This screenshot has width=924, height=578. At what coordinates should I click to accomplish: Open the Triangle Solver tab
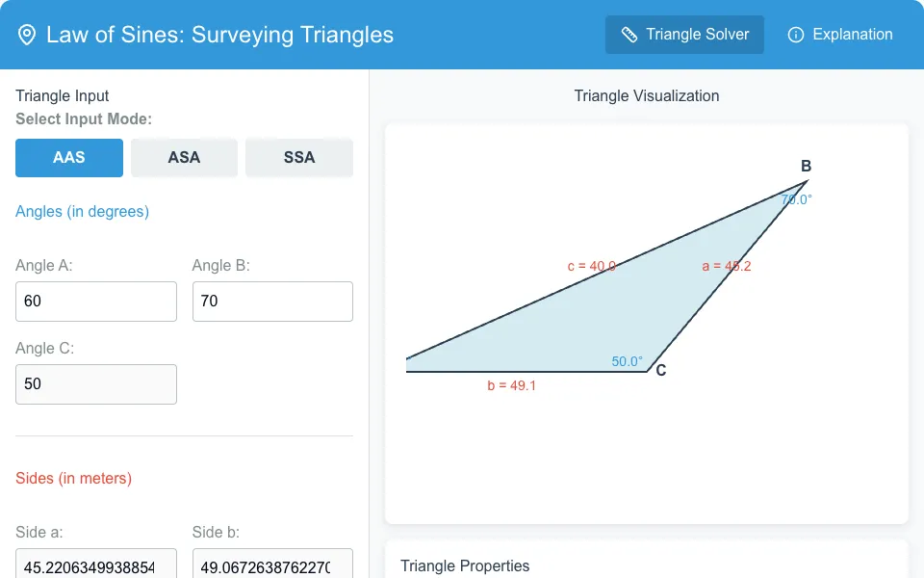point(684,35)
